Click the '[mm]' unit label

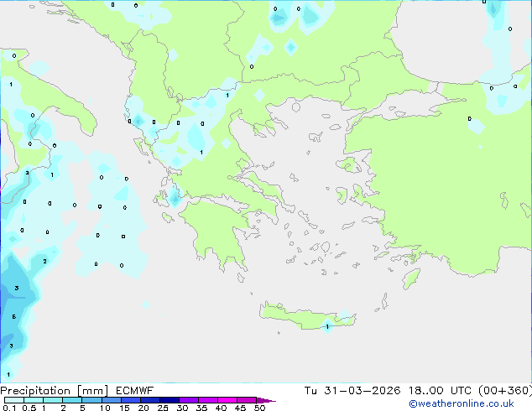pyautogui.click(x=93, y=391)
